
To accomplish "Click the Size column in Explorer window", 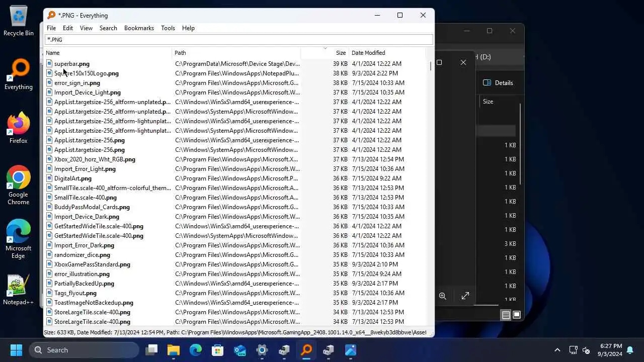I will point(488,102).
